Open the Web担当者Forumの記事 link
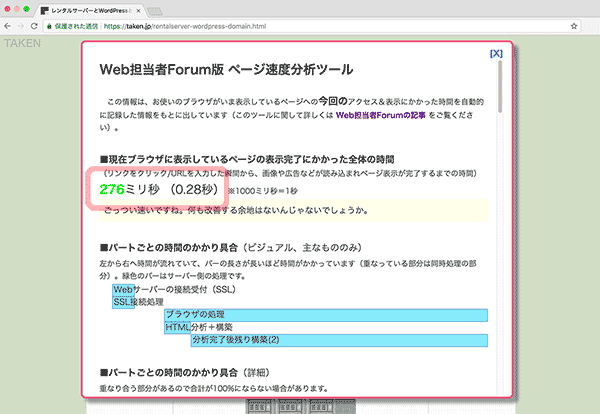The width and height of the screenshot is (600, 414). coord(380,115)
